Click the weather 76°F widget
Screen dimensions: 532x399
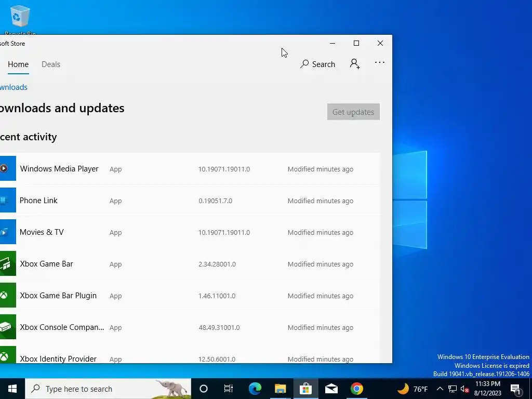[412, 389]
